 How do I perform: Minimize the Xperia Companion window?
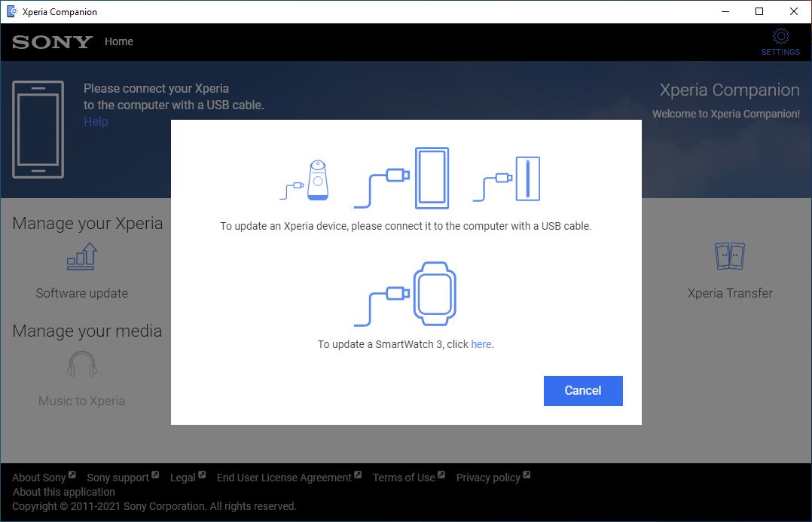pyautogui.click(x=725, y=11)
